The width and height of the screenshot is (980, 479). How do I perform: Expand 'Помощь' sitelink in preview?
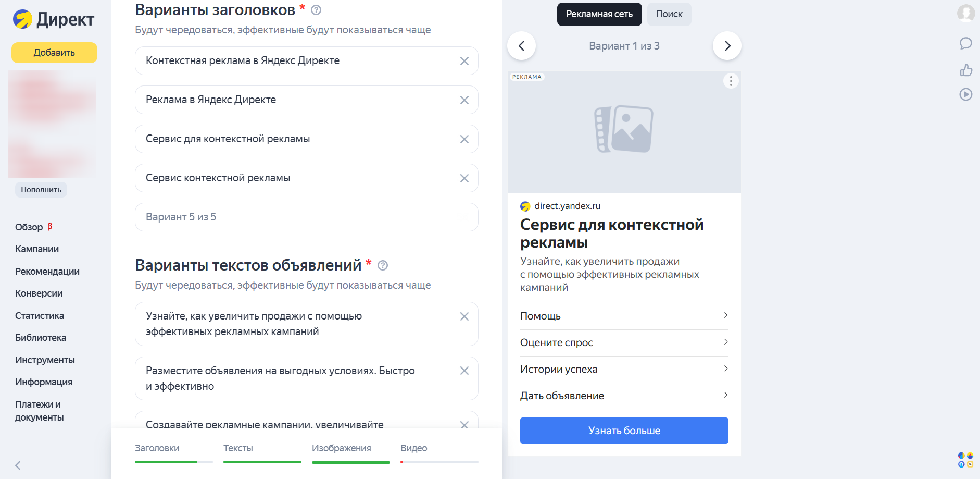(624, 316)
